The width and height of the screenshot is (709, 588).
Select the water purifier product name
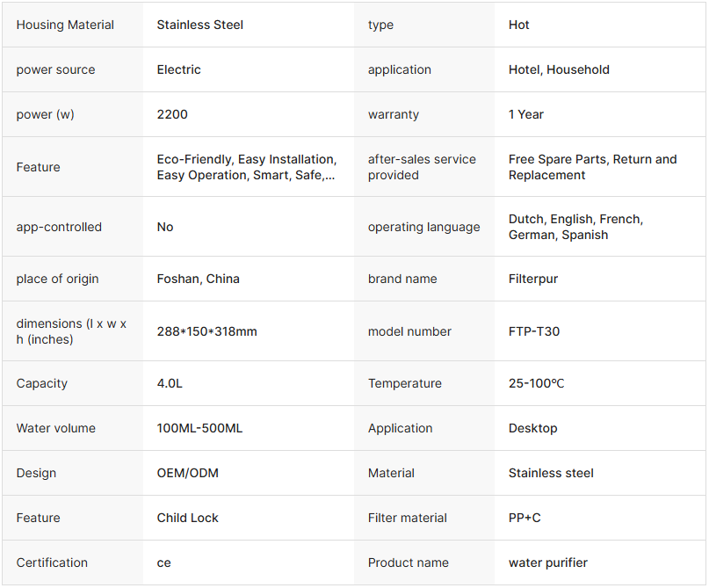[x=548, y=563]
